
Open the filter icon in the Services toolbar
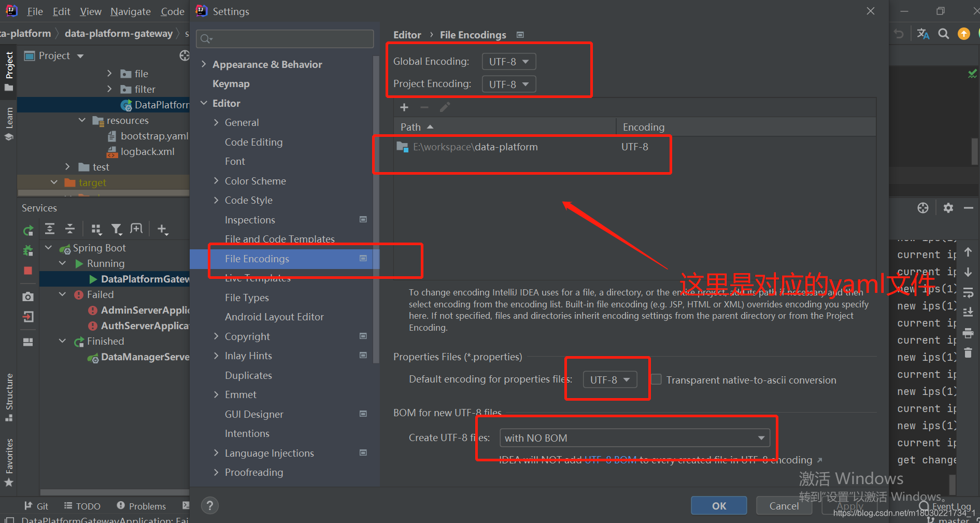[117, 229]
